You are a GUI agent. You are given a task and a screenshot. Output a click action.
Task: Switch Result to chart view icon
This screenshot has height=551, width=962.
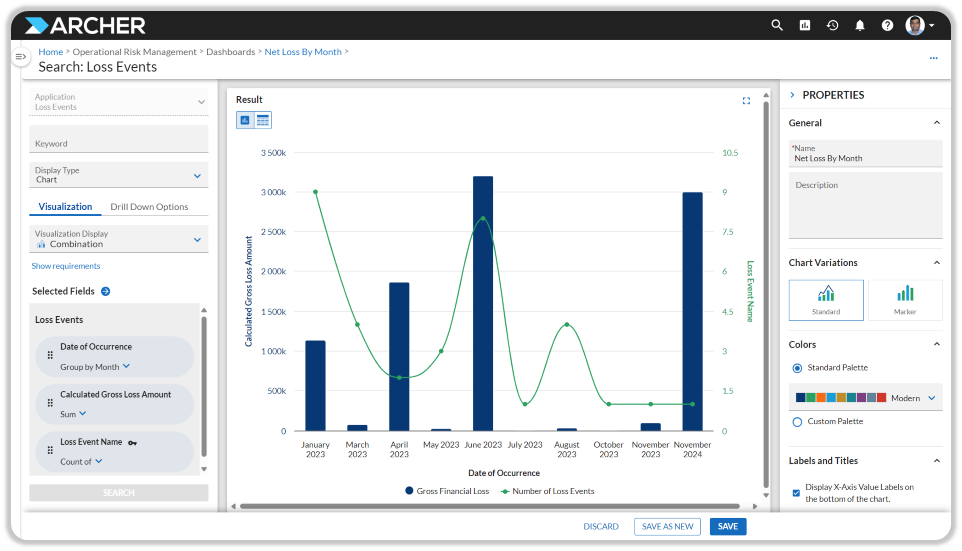(x=245, y=120)
